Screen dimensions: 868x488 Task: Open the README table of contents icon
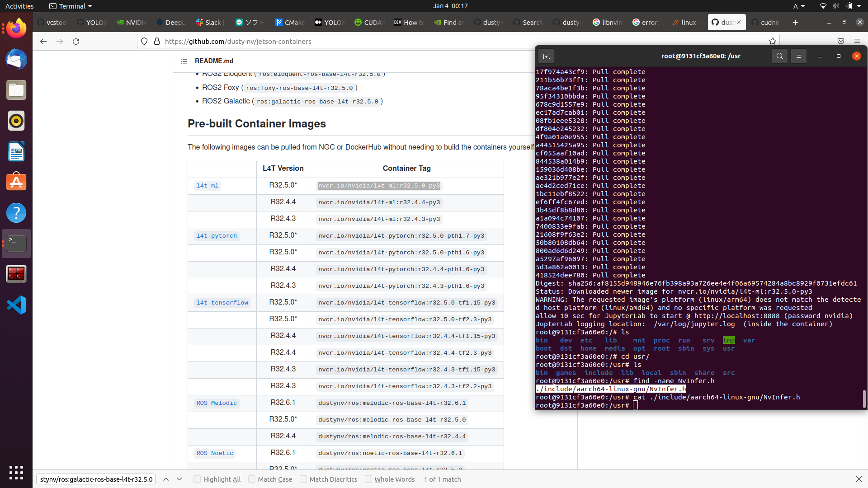(184, 61)
